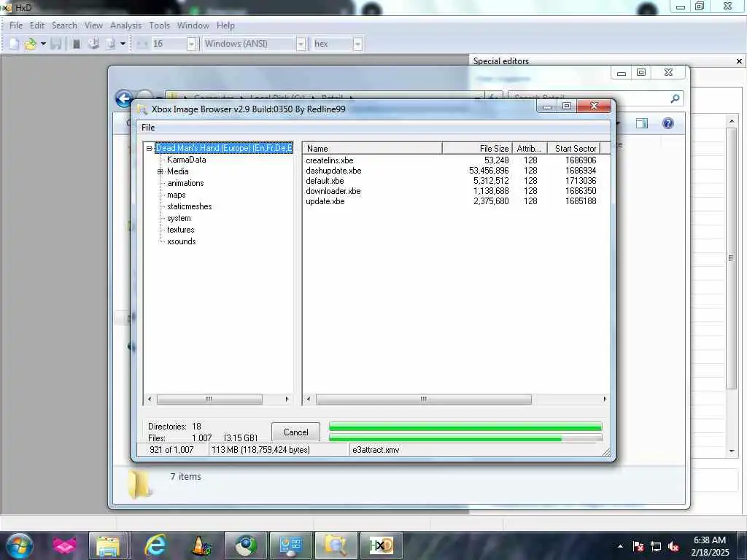747x560 pixels.
Task: Select the KarmaData folder in the tree
Action: coord(186,160)
